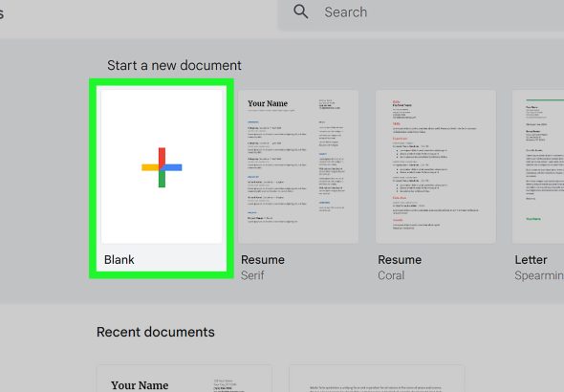Click the Letter template label

click(x=531, y=260)
